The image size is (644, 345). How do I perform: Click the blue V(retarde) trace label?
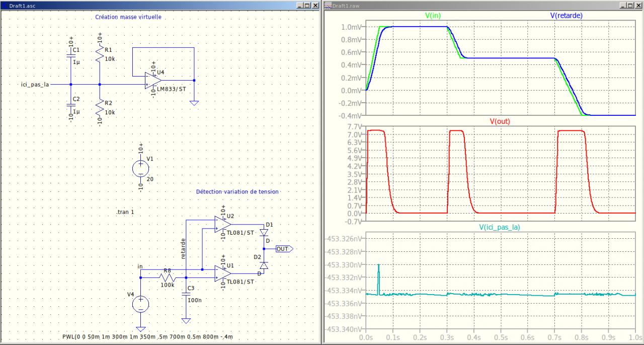pos(566,16)
